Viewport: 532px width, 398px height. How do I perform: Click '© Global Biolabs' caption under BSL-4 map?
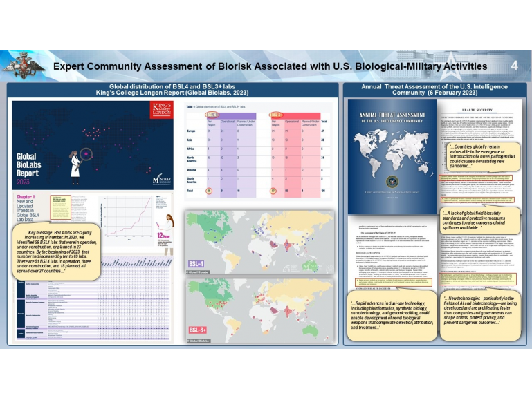click(x=198, y=272)
